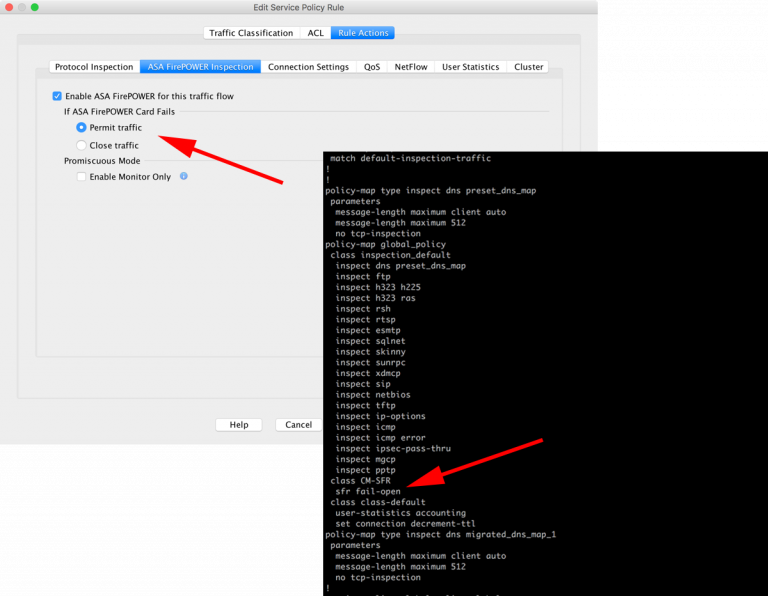Switch to the Traffic Classification tab
The image size is (768, 596).
pyautogui.click(x=251, y=33)
